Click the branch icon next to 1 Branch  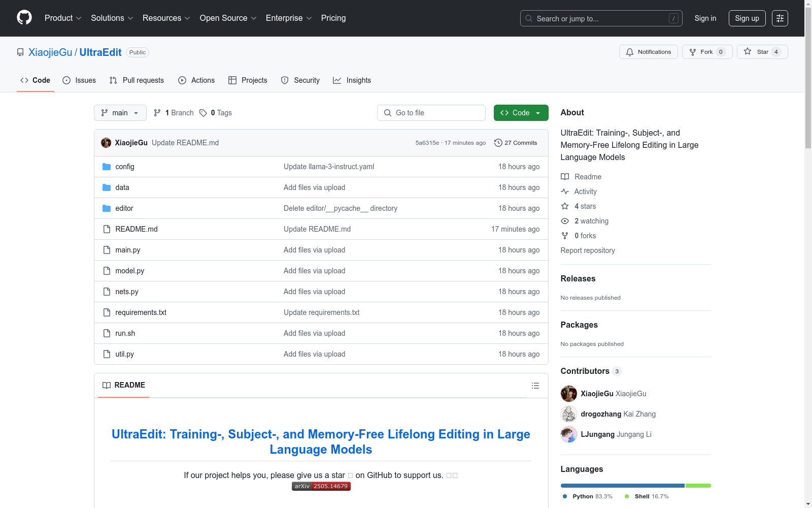pyautogui.click(x=157, y=113)
